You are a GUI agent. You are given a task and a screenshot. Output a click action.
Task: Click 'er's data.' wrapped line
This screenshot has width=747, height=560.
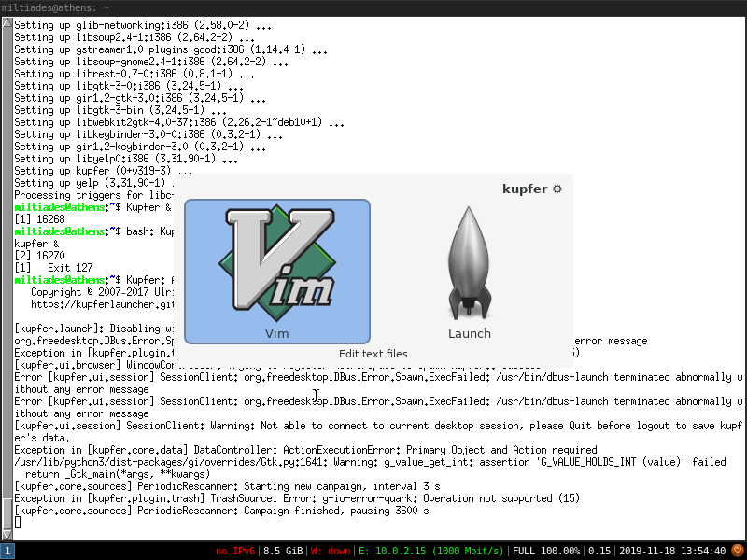[42, 438]
